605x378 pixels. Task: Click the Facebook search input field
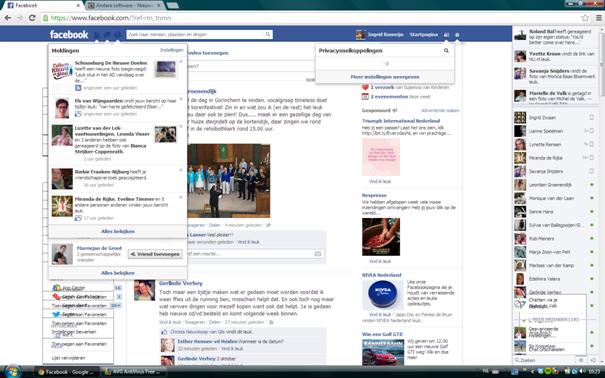[196, 34]
